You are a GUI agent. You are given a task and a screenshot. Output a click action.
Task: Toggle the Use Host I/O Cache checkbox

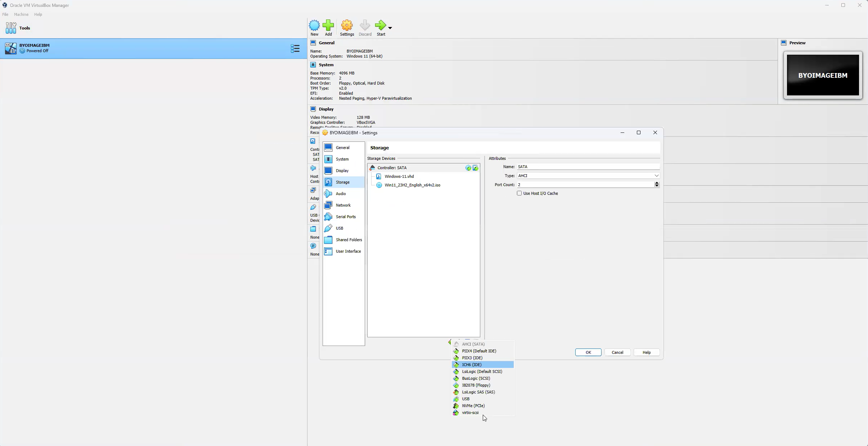click(x=519, y=193)
